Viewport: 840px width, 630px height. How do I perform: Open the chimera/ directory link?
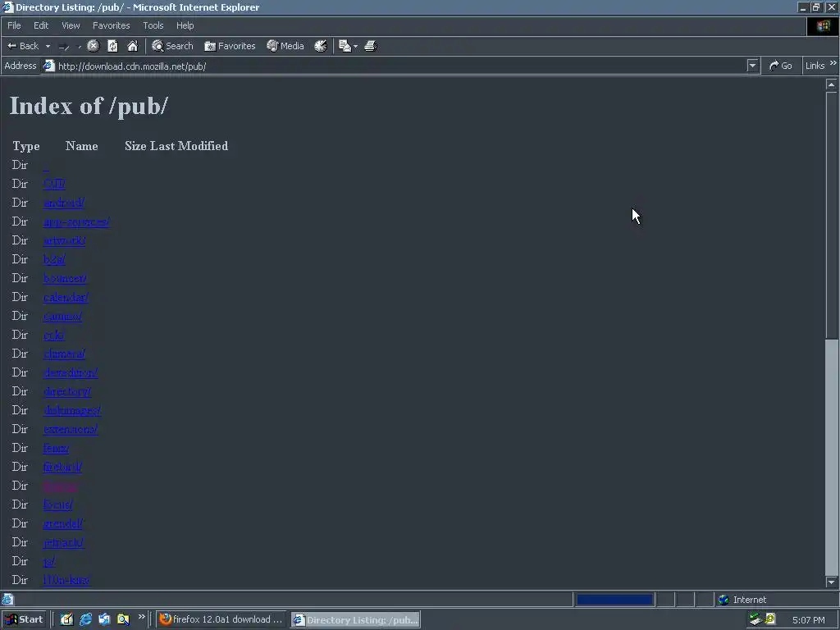64,354
